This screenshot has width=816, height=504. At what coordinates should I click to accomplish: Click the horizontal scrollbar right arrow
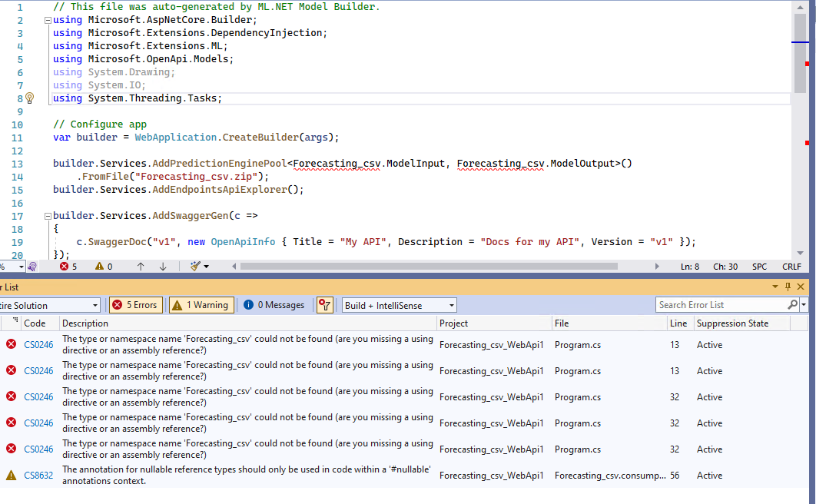point(657,267)
